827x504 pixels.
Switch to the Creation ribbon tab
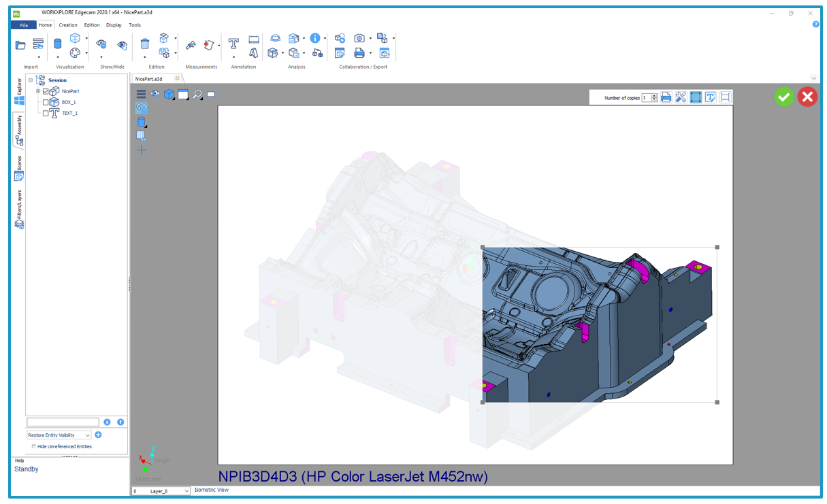point(68,25)
